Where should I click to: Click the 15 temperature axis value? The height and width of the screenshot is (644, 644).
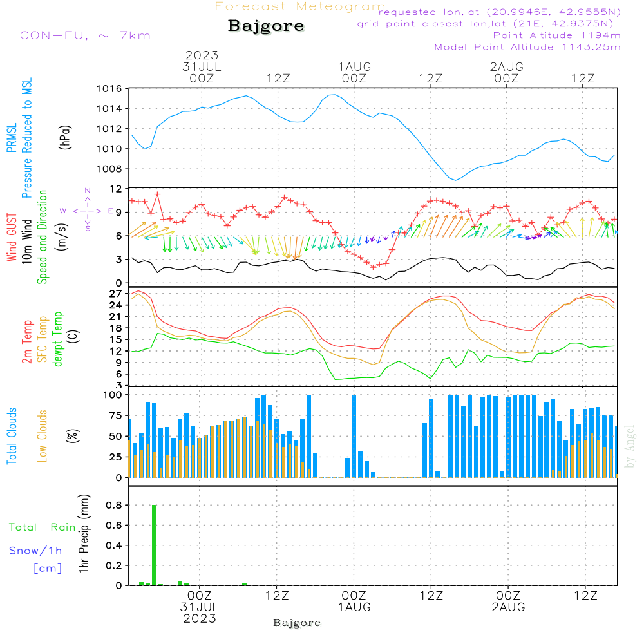116,339
